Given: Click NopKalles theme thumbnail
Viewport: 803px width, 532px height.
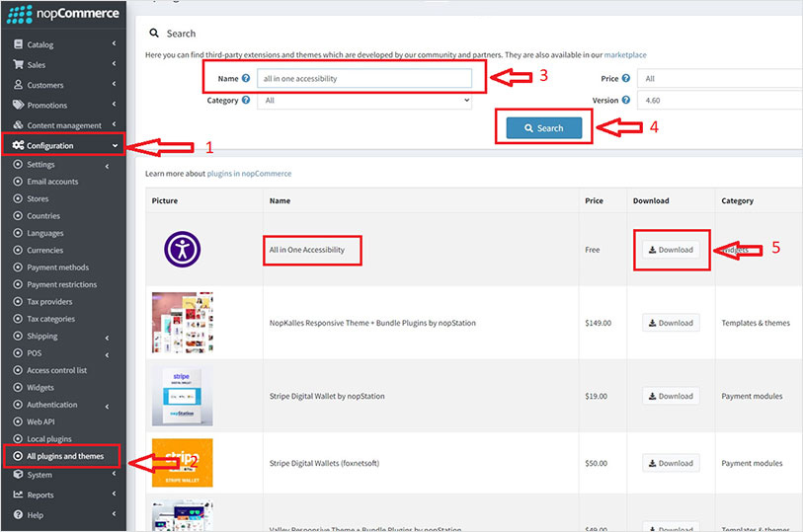Looking at the screenshot, I should tap(183, 323).
